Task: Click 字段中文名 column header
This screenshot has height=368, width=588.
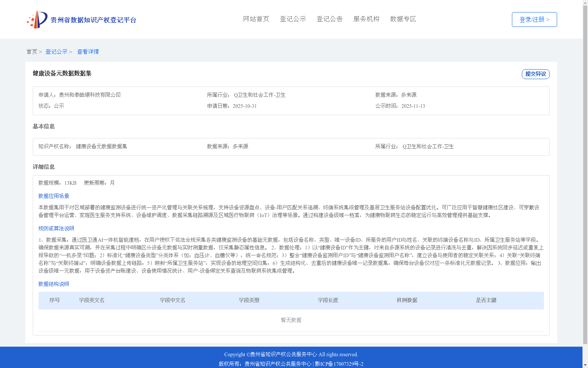Action: coord(173,300)
